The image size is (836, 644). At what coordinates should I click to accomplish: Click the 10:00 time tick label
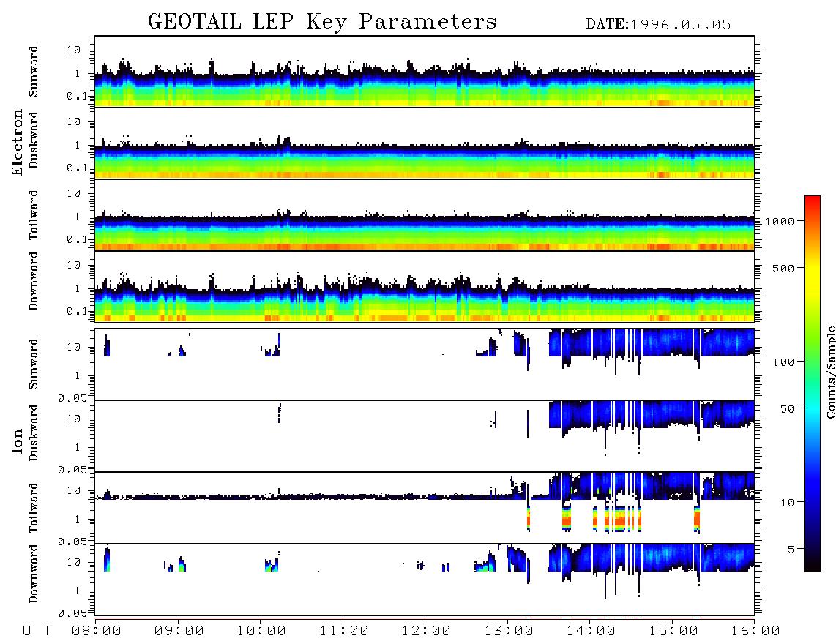[x=261, y=632]
